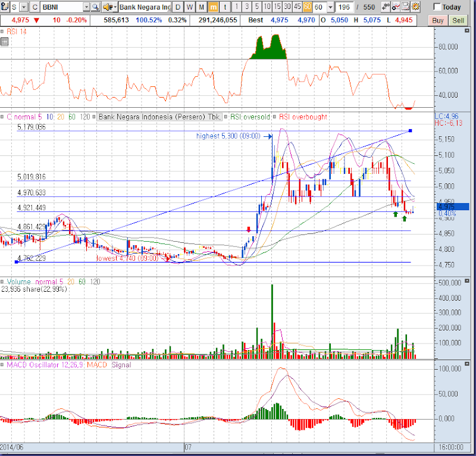Click the bar count field showing 196
The image size is (476, 456).
pos(345,7)
